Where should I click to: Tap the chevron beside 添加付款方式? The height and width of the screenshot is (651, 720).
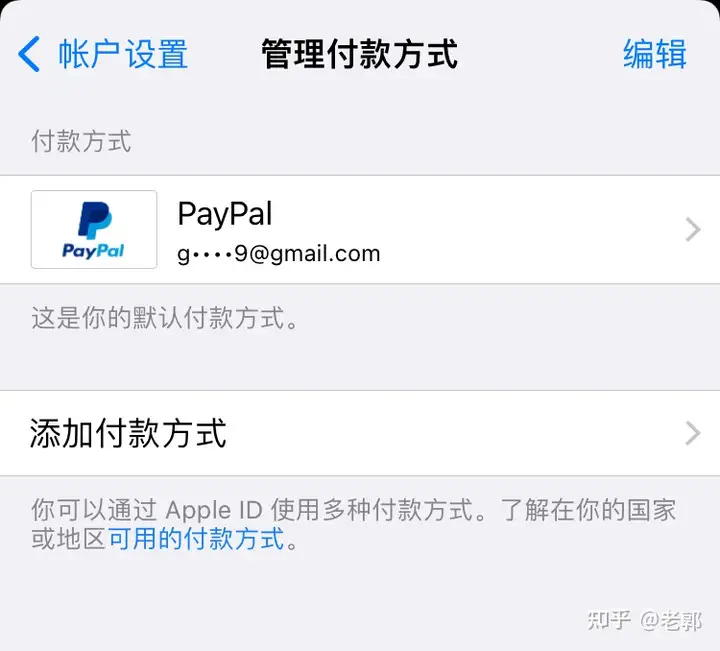coord(692,433)
